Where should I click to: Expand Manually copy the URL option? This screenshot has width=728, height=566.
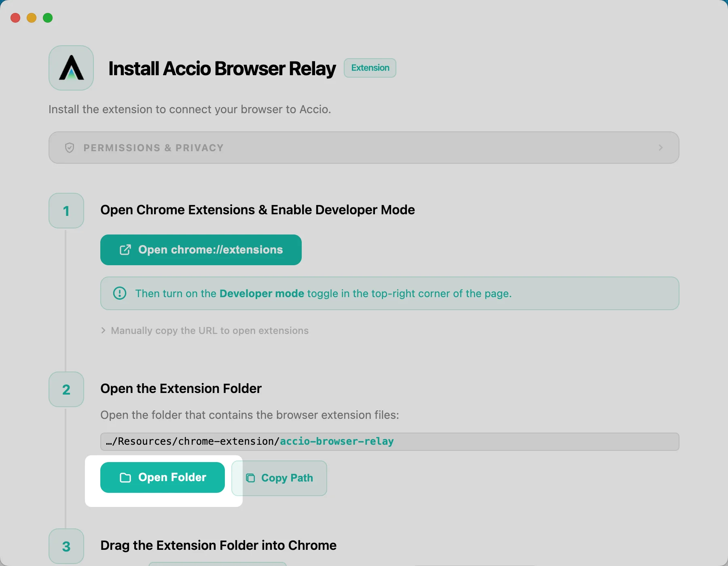(205, 331)
